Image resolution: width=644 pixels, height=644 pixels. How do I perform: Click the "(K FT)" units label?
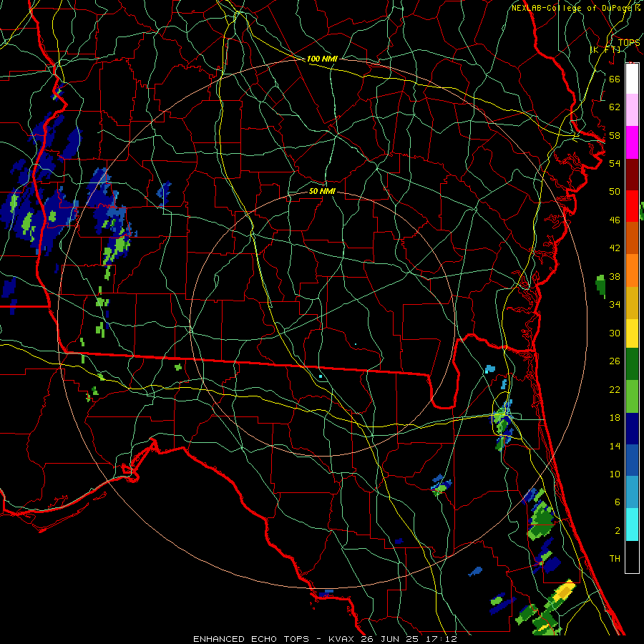click(605, 49)
